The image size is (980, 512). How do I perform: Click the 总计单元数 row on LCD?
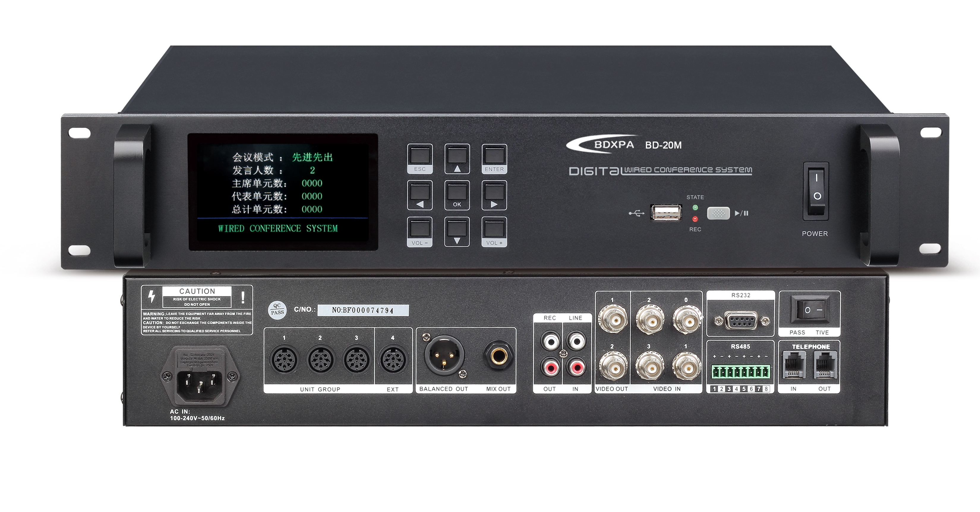(277, 209)
